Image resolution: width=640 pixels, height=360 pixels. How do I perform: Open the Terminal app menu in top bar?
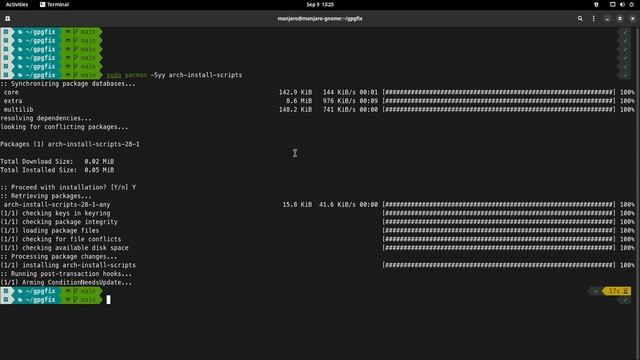[x=54, y=4]
